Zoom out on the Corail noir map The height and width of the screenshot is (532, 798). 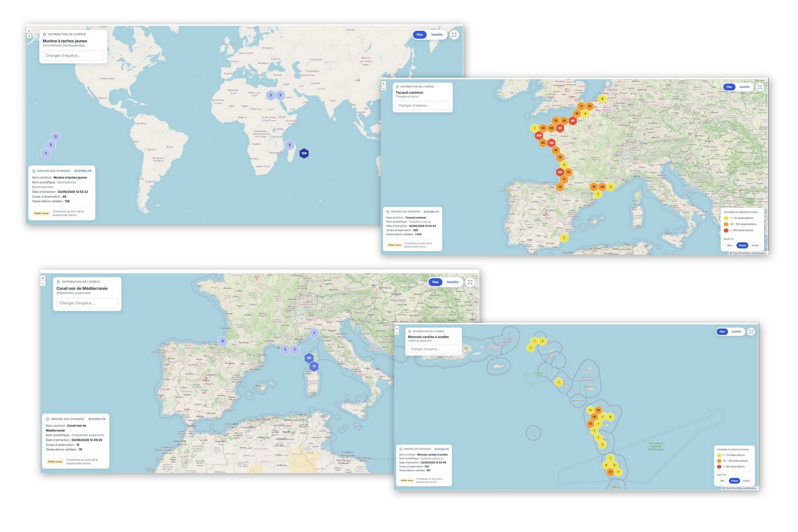[43, 283]
